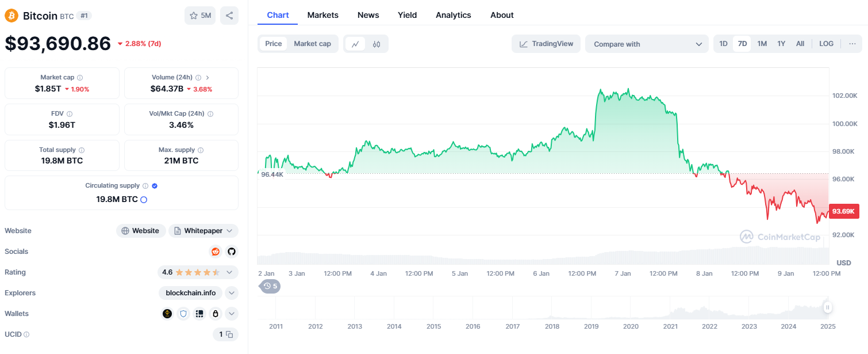Open the Compare with dropdown
The image size is (868, 354).
pos(647,44)
